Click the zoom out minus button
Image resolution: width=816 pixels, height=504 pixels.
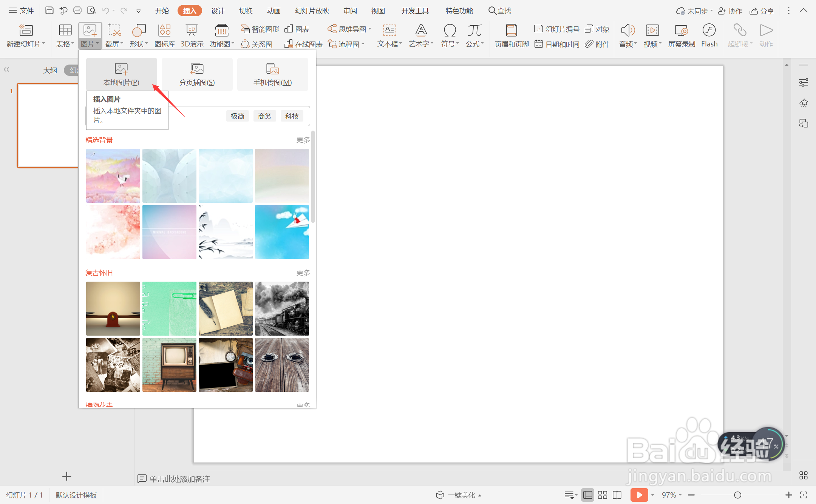coord(691,495)
